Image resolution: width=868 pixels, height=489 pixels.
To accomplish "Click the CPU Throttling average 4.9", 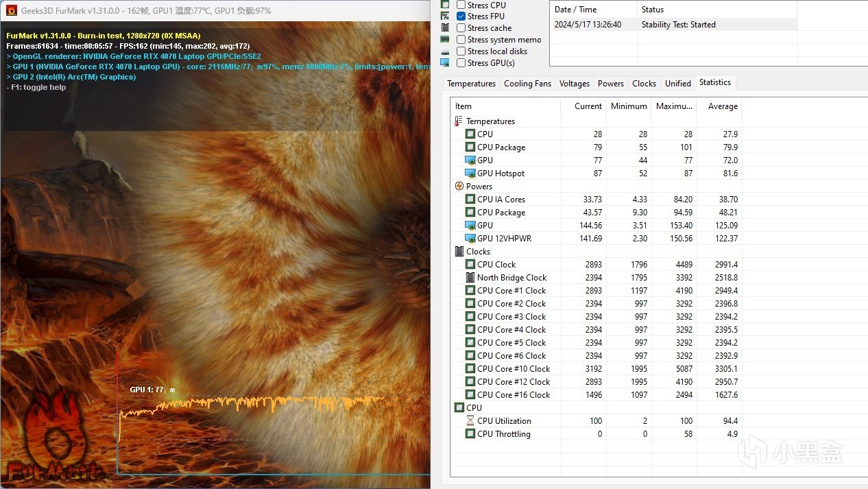I will pos(732,434).
